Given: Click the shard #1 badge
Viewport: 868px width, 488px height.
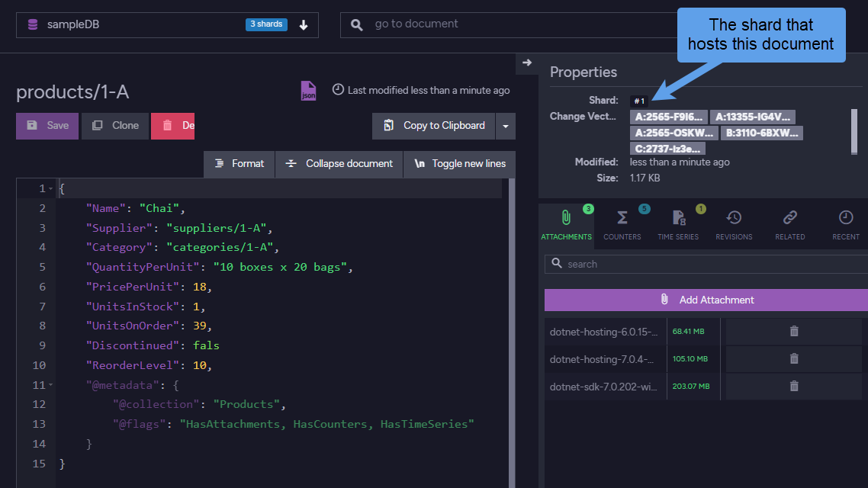Looking at the screenshot, I should (x=639, y=101).
